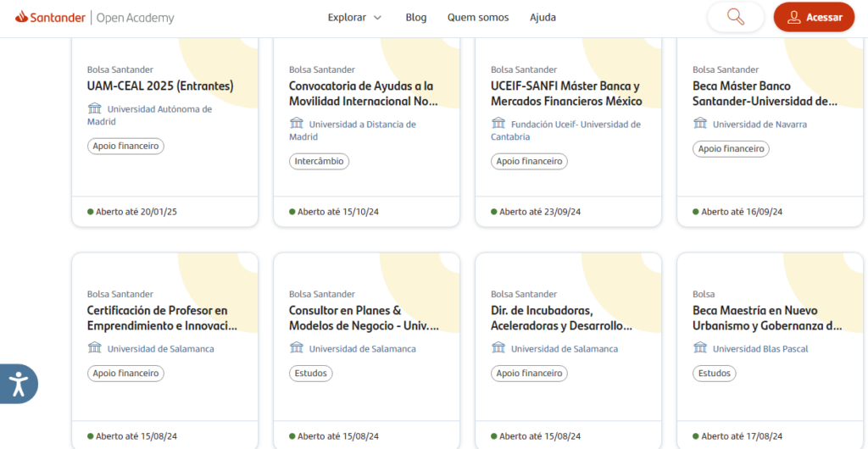Click institution icon in Consultor en Planes card
The width and height of the screenshot is (868, 449).
tap(297, 348)
